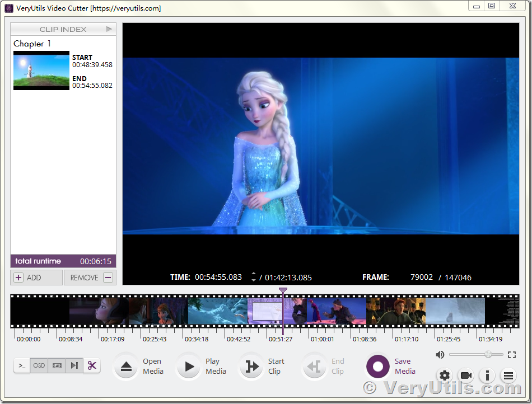Viewport: 532px width, 404px height.
Task: Click the timeline label 01:08:36
Action: pyautogui.click(x=365, y=339)
